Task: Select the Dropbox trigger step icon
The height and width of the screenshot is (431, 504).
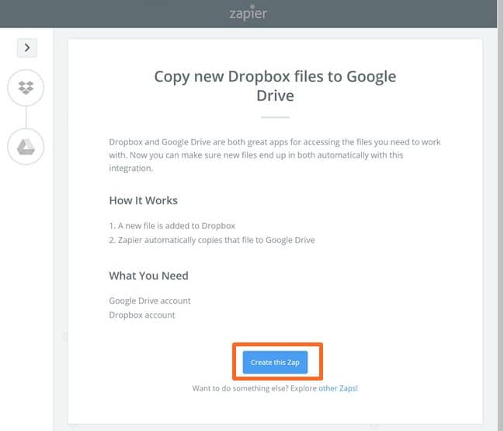Action: (26, 89)
